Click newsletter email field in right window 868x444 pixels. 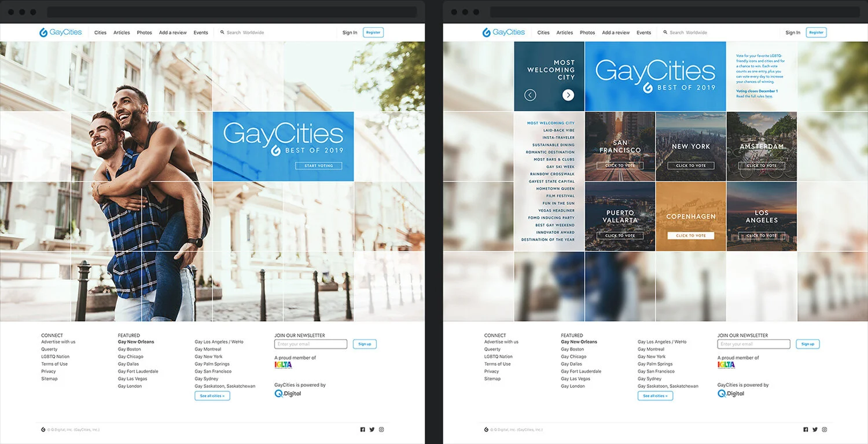pos(754,344)
